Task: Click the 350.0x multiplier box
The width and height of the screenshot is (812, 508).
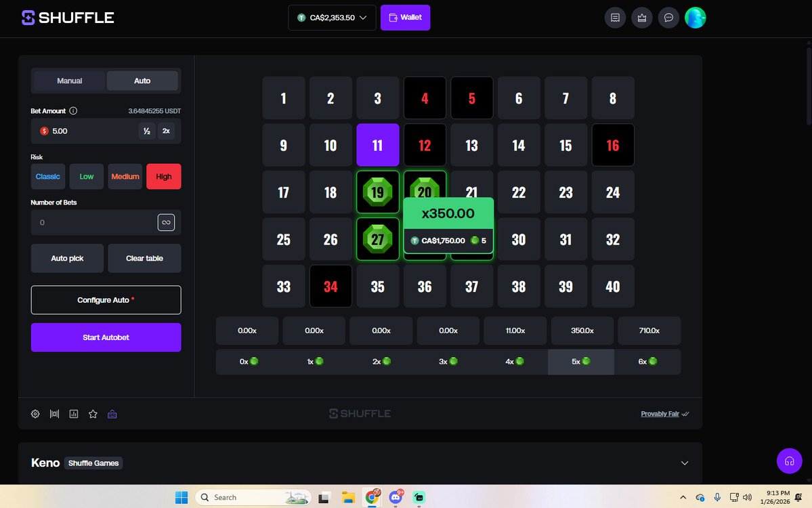Action: tap(582, 331)
